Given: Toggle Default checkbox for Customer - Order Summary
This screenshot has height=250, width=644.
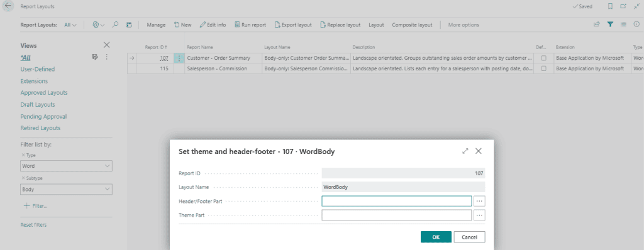Looking at the screenshot, I should [543, 58].
